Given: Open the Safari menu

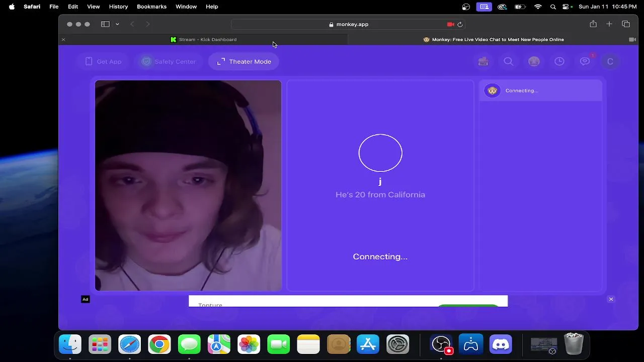Looking at the screenshot, I should tap(32, 7).
